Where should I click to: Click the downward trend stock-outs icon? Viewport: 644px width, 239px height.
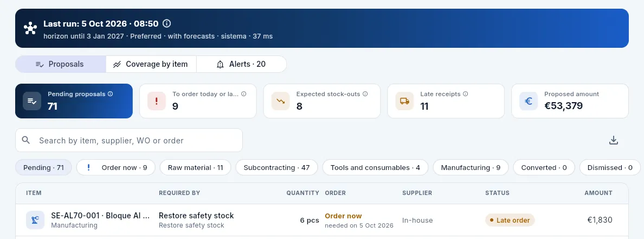point(280,101)
